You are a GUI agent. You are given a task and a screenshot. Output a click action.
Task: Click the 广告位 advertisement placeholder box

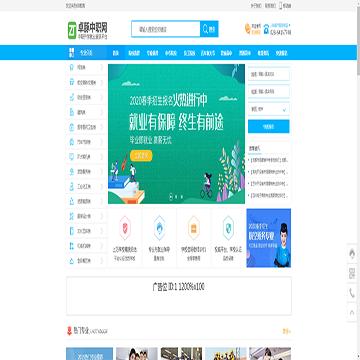[179, 296]
